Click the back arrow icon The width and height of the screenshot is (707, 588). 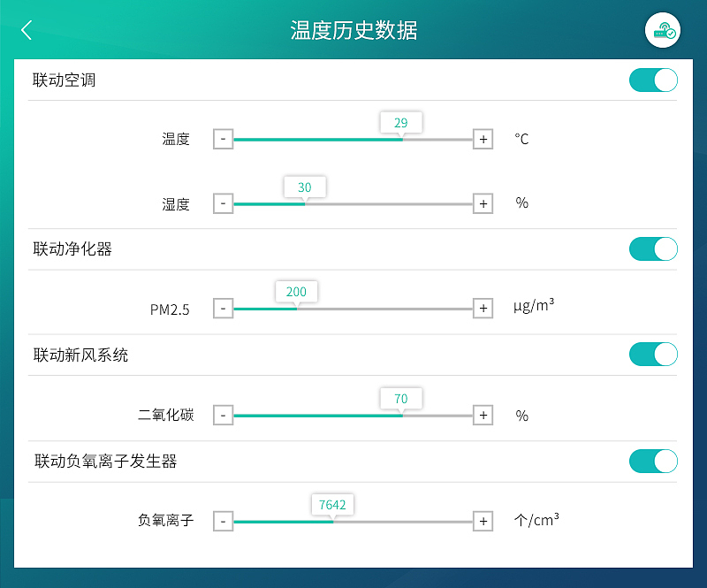pos(26,29)
